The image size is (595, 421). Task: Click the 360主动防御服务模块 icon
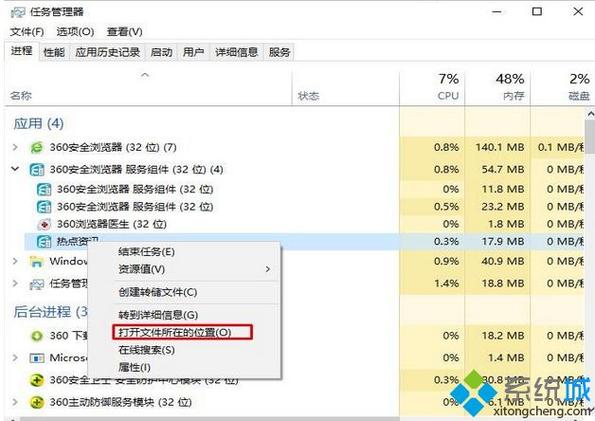(37, 402)
